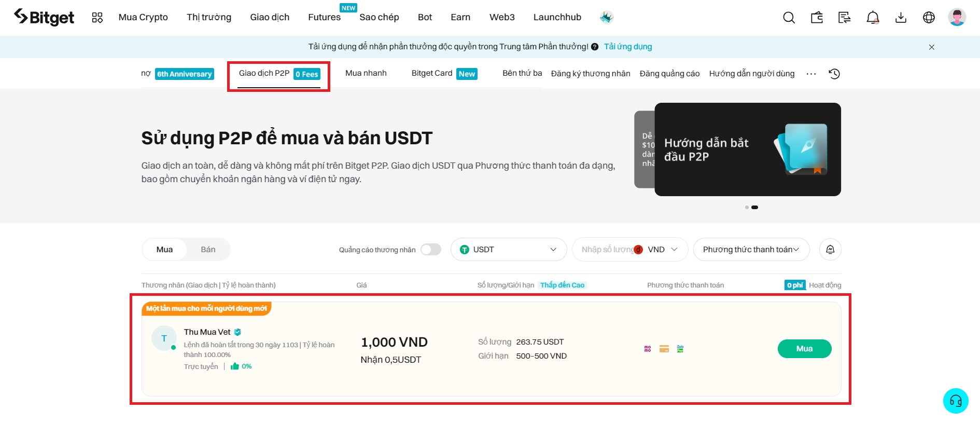Open Bot menu
The height and width of the screenshot is (424, 980).
tap(425, 18)
